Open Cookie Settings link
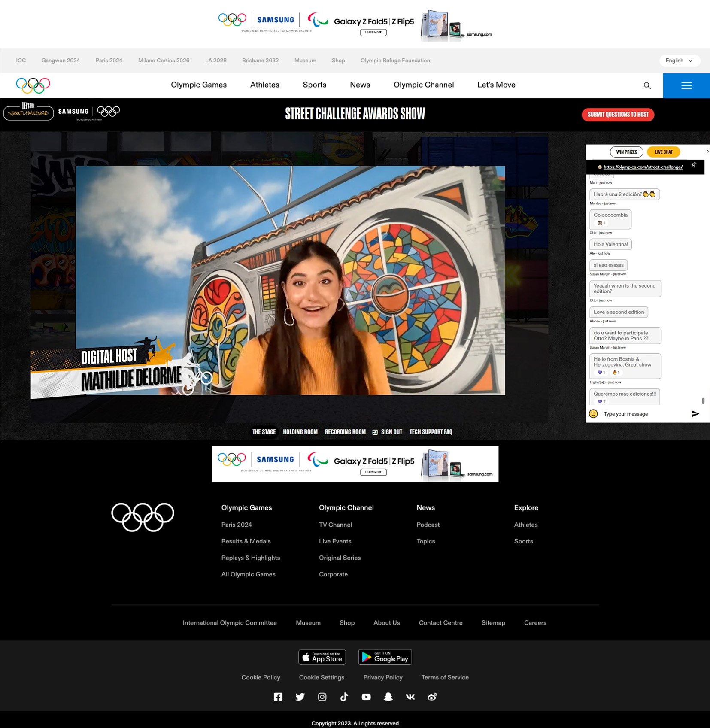 click(x=322, y=677)
